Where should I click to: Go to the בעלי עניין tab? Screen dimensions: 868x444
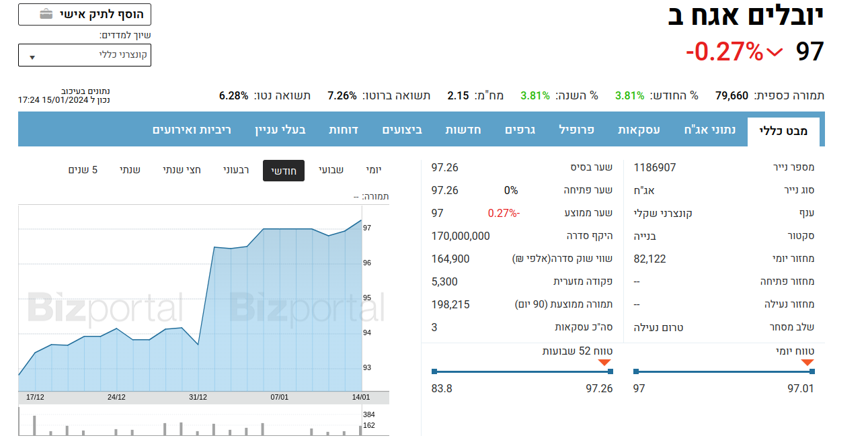coord(280,130)
